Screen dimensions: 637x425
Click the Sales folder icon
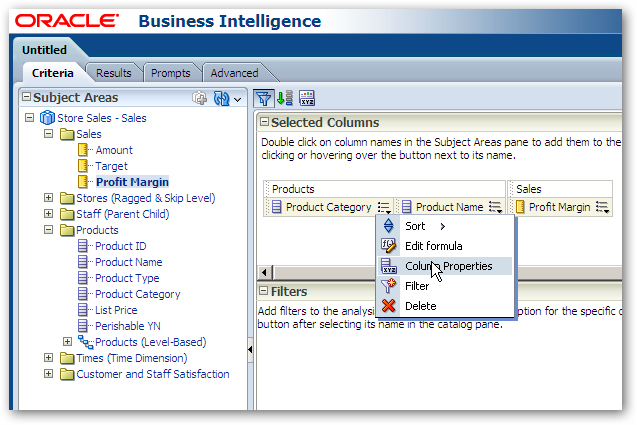coord(67,134)
